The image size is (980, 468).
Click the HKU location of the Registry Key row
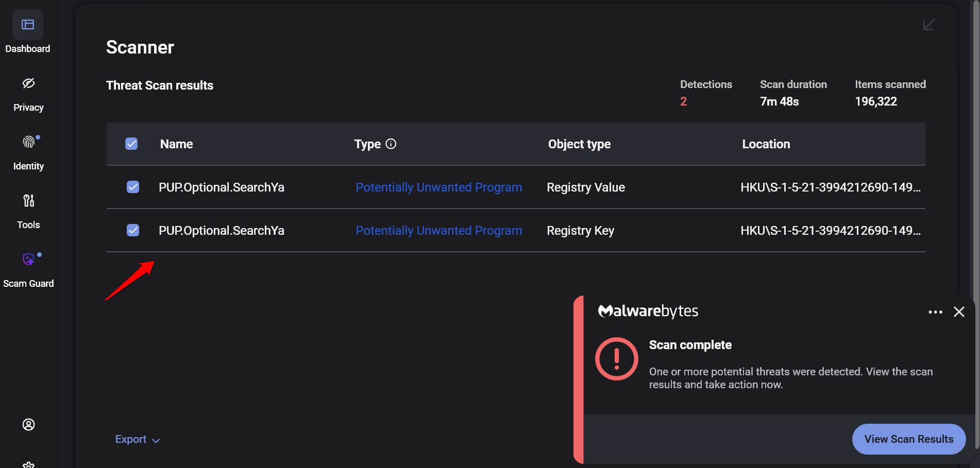pyautogui.click(x=831, y=231)
